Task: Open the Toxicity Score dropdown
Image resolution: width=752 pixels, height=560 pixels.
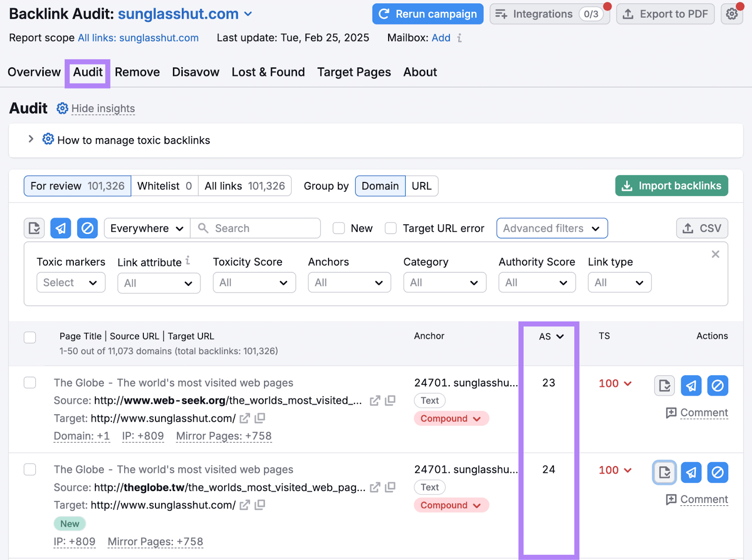Action: (254, 283)
